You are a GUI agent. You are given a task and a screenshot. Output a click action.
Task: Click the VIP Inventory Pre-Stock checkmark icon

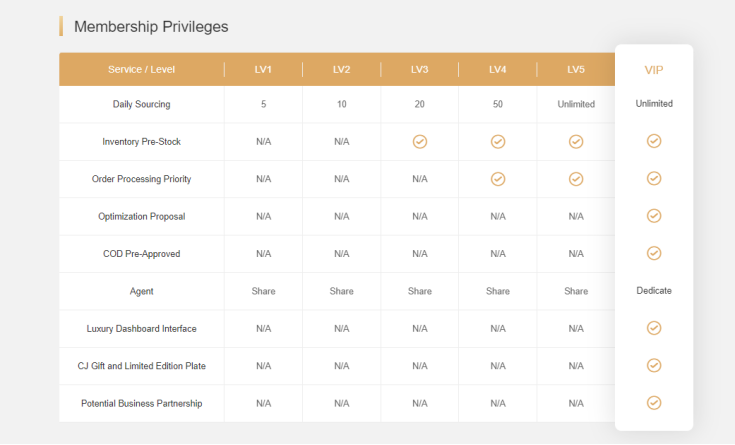pyautogui.click(x=654, y=142)
